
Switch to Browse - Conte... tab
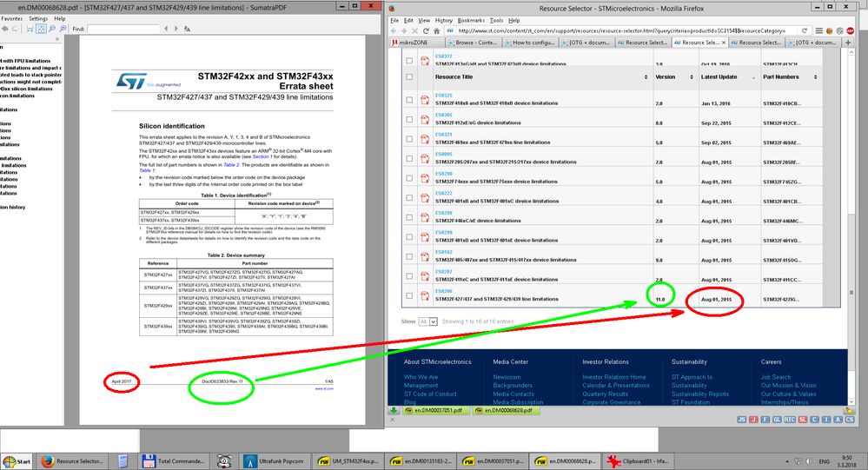point(474,43)
